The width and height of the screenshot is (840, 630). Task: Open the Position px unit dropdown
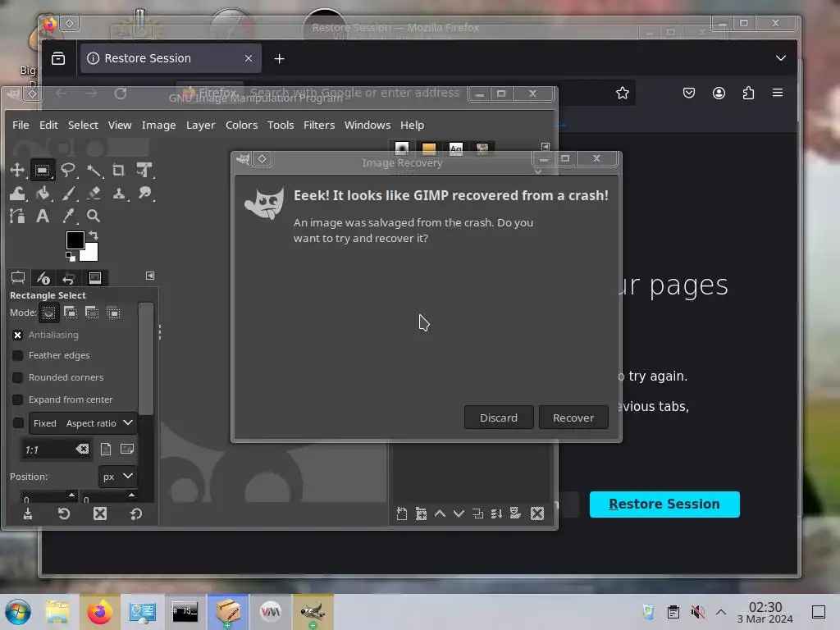pos(116,477)
